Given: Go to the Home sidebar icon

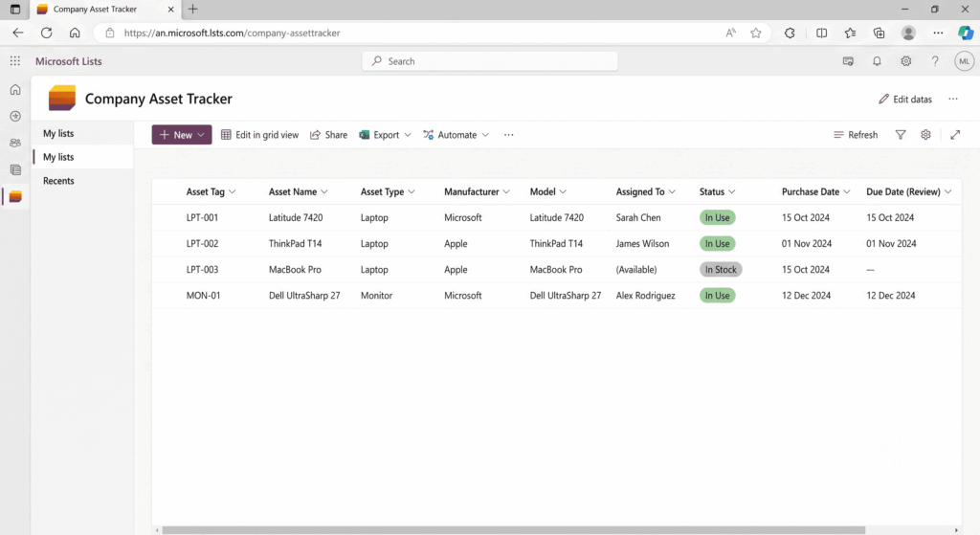Looking at the screenshot, I should click(15, 89).
